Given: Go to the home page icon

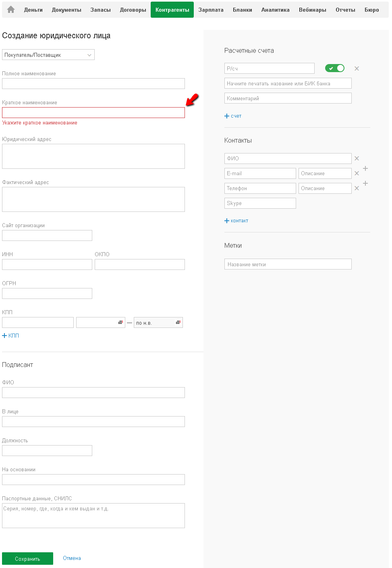Looking at the screenshot, I should click(x=11, y=10).
